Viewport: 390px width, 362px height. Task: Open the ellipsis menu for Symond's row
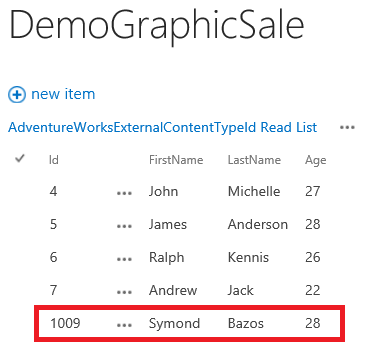point(124,325)
